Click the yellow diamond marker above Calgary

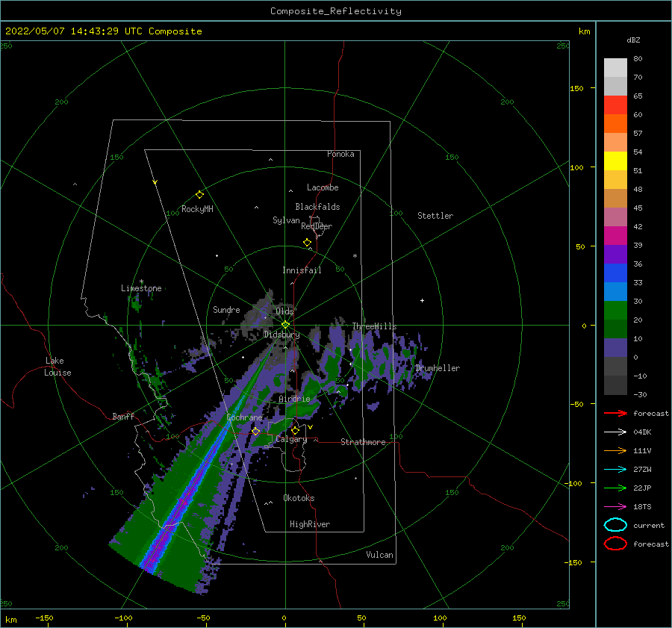[295, 430]
